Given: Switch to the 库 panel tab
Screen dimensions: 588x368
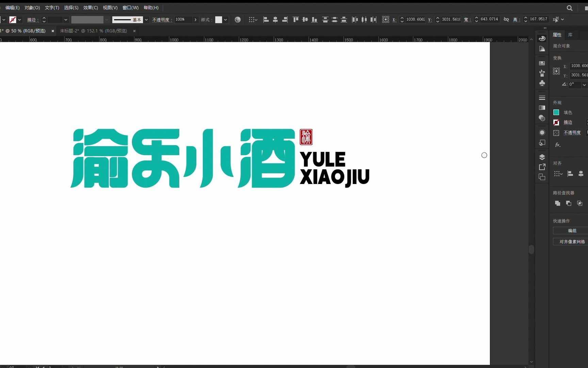Looking at the screenshot, I should coord(570,35).
